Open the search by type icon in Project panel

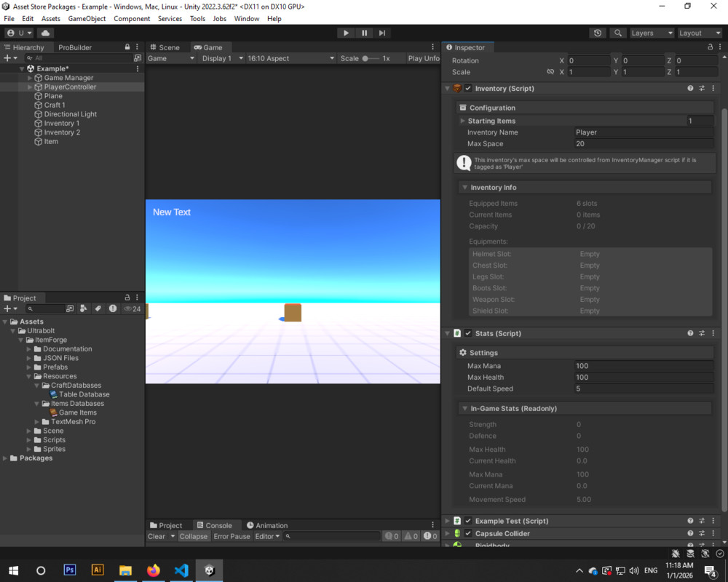coord(82,308)
